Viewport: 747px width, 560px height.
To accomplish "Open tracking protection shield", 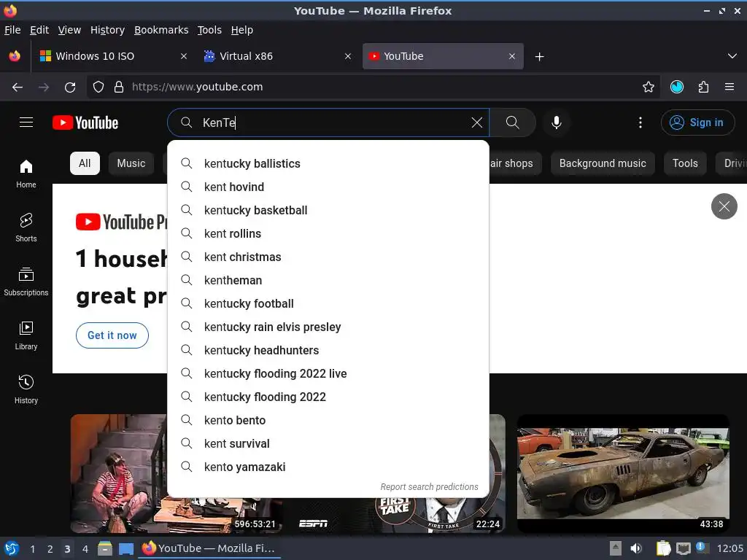I will pyautogui.click(x=98, y=87).
